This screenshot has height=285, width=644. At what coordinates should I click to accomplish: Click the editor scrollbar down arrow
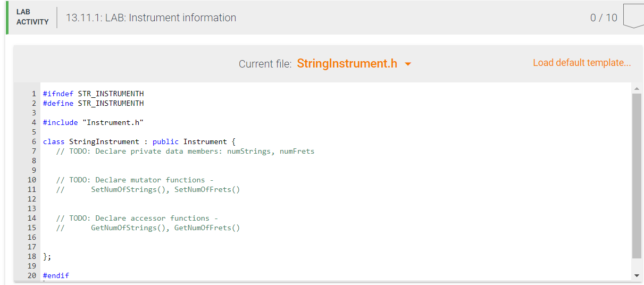[x=637, y=275]
